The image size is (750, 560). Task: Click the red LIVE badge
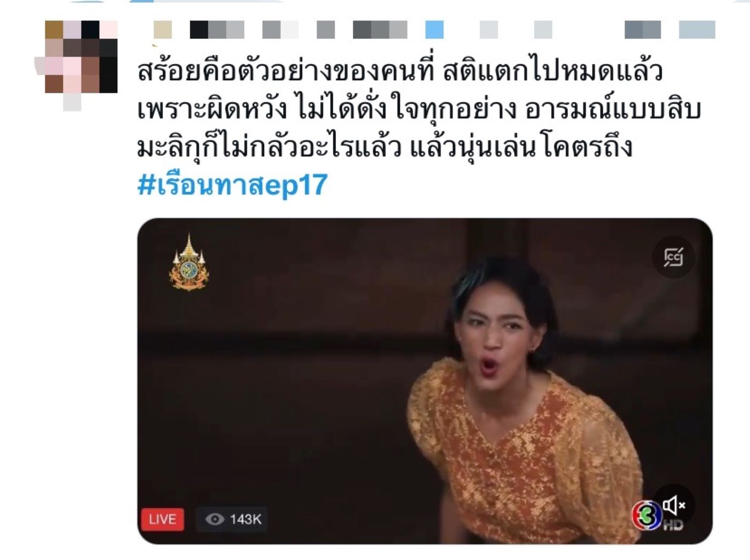[162, 519]
